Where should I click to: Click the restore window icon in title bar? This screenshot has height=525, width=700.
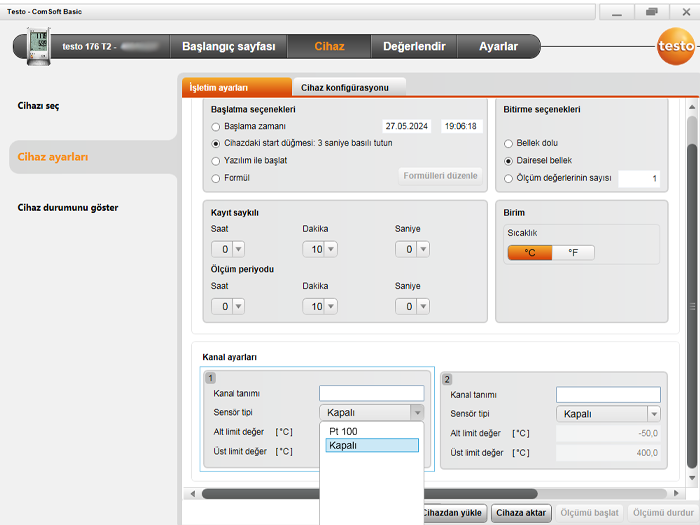[x=652, y=11]
